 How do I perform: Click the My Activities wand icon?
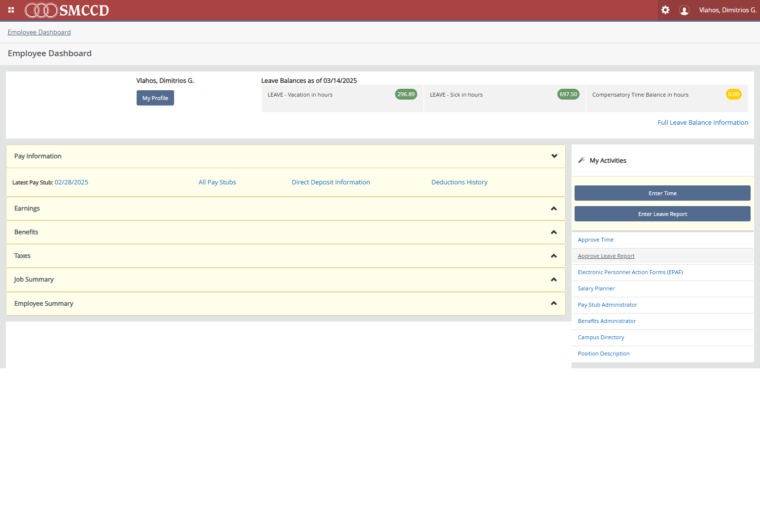click(x=581, y=160)
